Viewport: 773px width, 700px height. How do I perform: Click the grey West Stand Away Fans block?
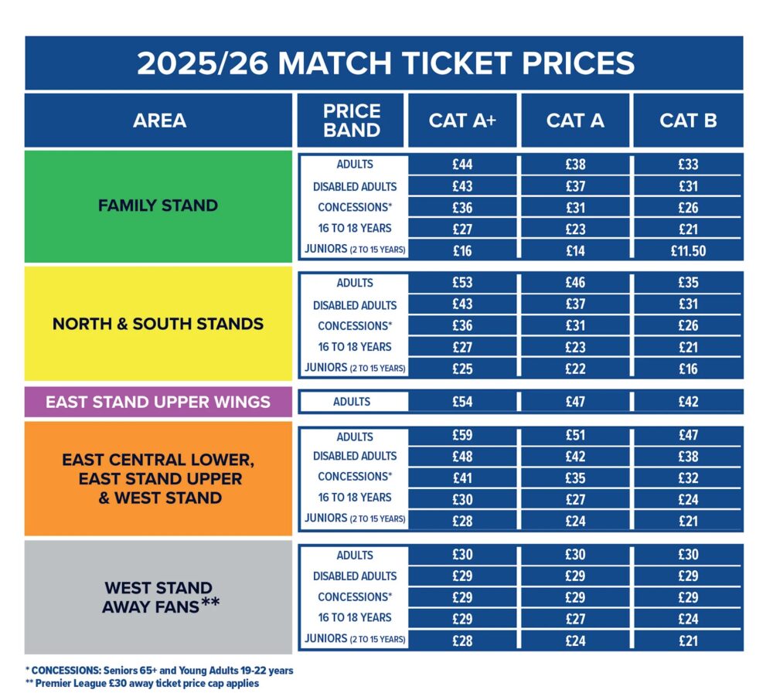tap(158, 597)
